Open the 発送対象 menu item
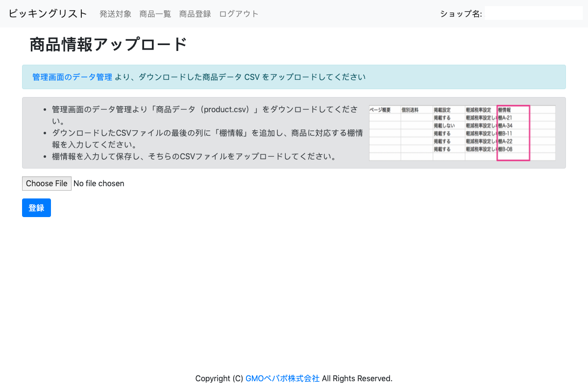 (x=115, y=14)
